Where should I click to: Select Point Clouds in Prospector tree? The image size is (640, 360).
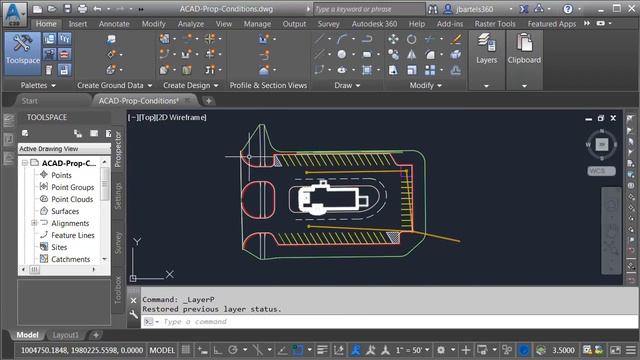click(72, 199)
